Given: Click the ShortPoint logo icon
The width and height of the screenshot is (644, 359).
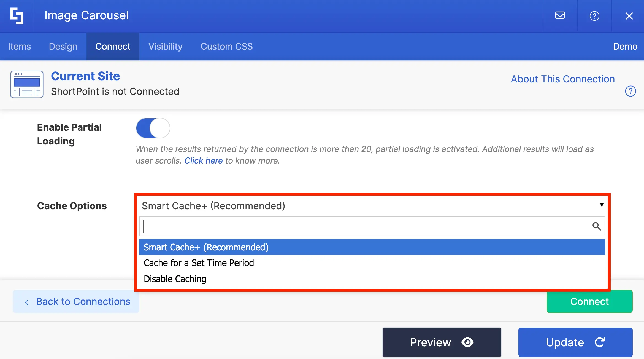Looking at the screenshot, I should 17,16.
